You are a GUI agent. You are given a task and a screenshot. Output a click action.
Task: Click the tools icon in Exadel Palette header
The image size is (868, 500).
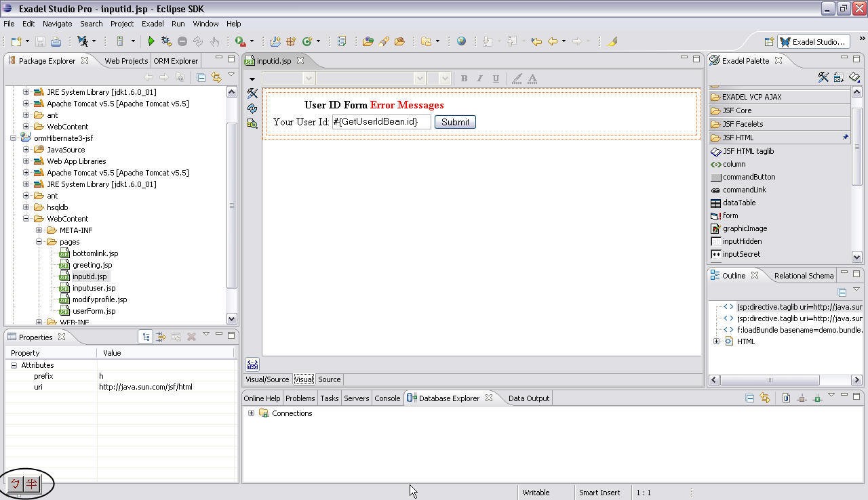tap(823, 77)
